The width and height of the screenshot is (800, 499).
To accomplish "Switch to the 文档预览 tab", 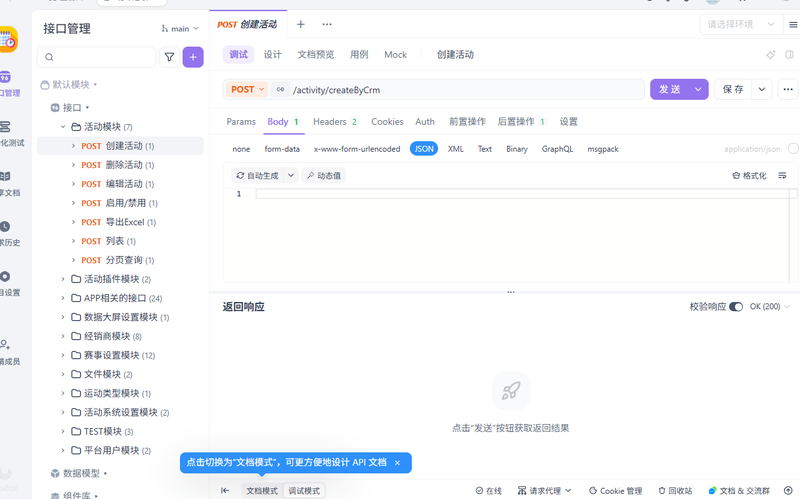I will (316, 55).
